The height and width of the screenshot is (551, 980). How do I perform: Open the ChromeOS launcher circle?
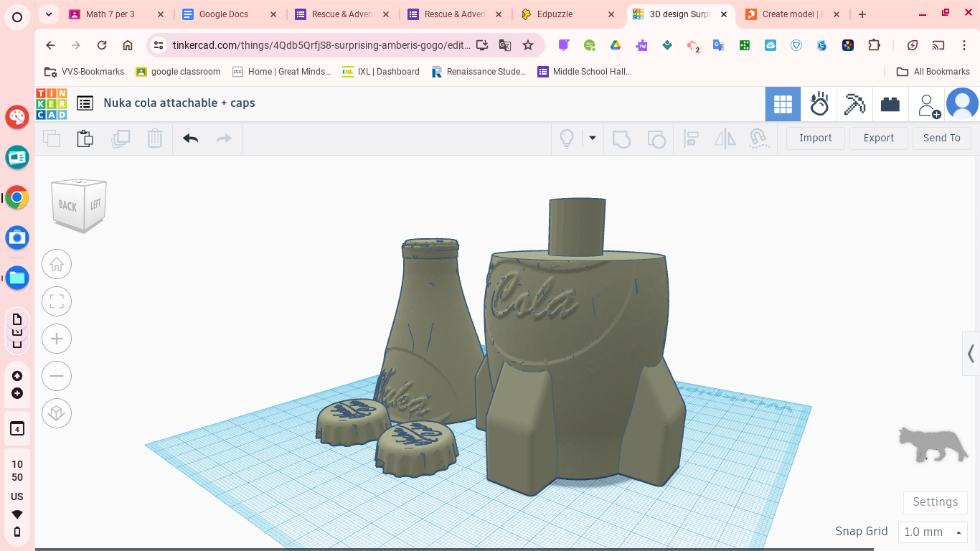point(17,18)
